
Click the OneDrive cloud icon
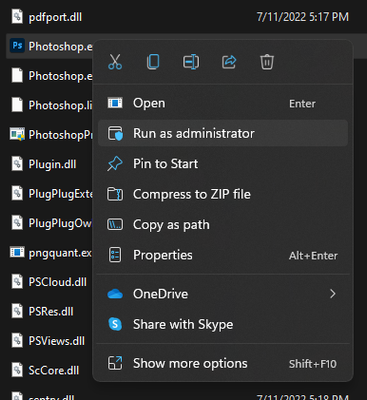click(115, 294)
